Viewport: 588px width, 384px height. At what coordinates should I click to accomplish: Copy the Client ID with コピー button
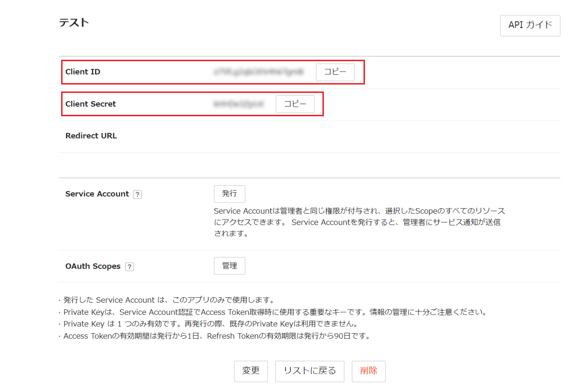(335, 72)
